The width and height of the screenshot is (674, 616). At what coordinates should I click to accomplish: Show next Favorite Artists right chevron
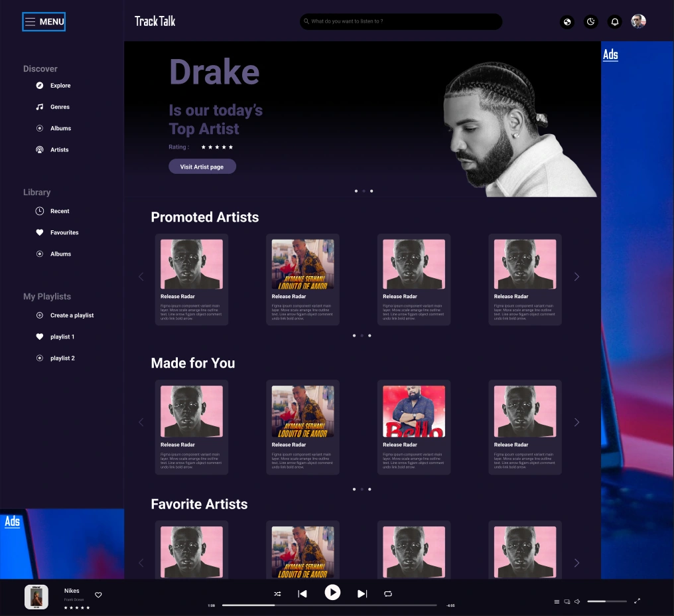(x=577, y=563)
